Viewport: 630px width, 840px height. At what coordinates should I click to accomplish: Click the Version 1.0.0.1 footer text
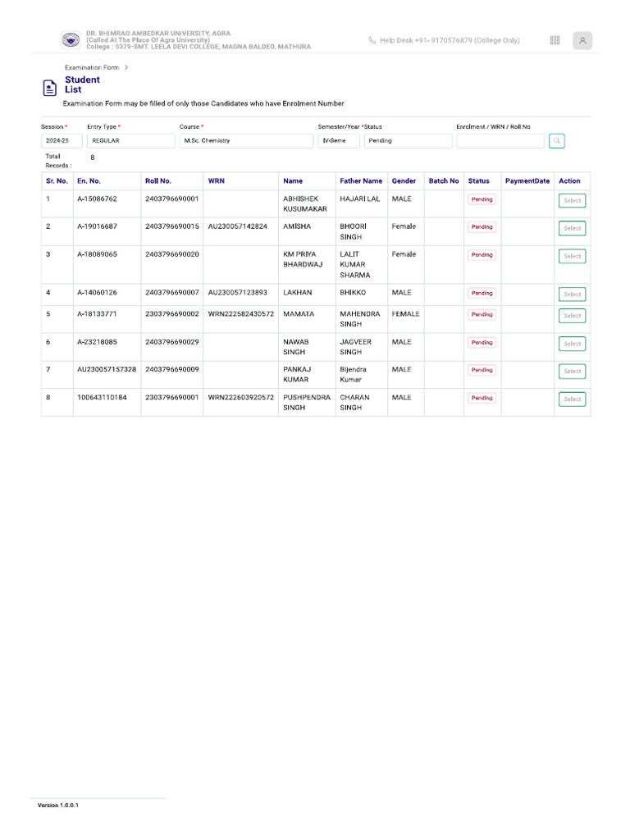pos(58,806)
